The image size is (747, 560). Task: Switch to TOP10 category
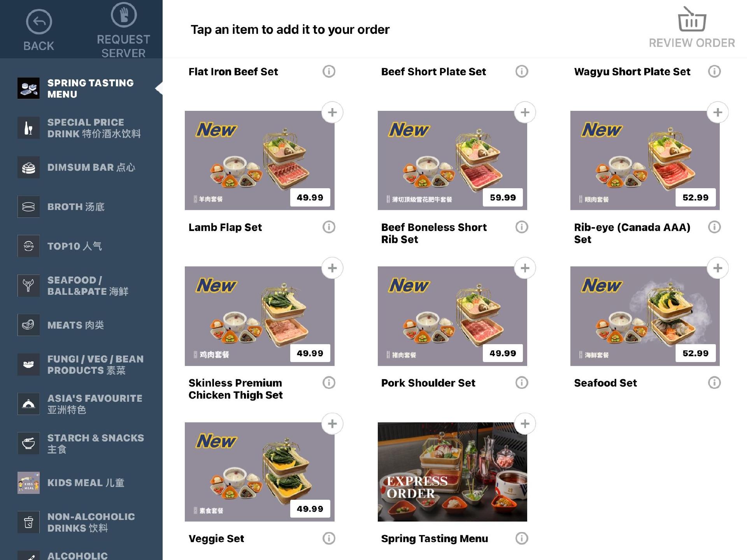point(81,246)
